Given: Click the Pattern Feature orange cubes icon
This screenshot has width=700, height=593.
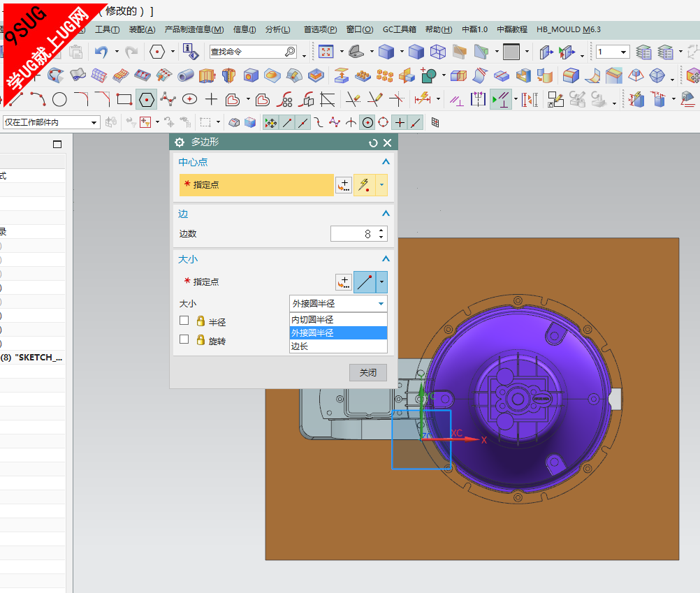Looking at the screenshot, I should coord(384,75).
